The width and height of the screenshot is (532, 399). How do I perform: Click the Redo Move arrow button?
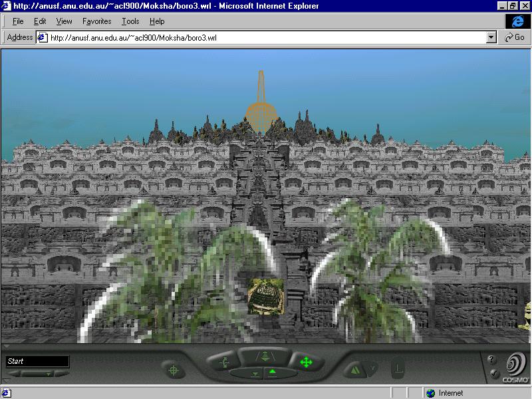(x=372, y=368)
